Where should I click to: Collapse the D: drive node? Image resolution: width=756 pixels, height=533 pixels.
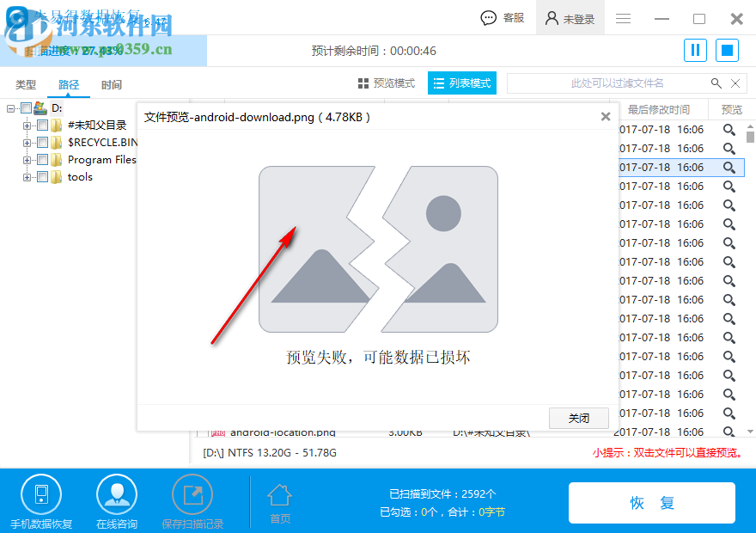(10, 107)
